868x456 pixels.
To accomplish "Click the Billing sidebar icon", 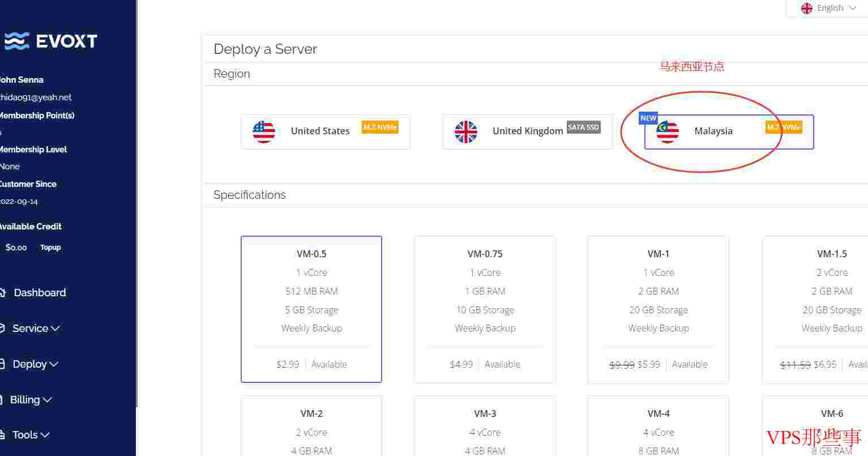I will pyautogui.click(x=2, y=400).
